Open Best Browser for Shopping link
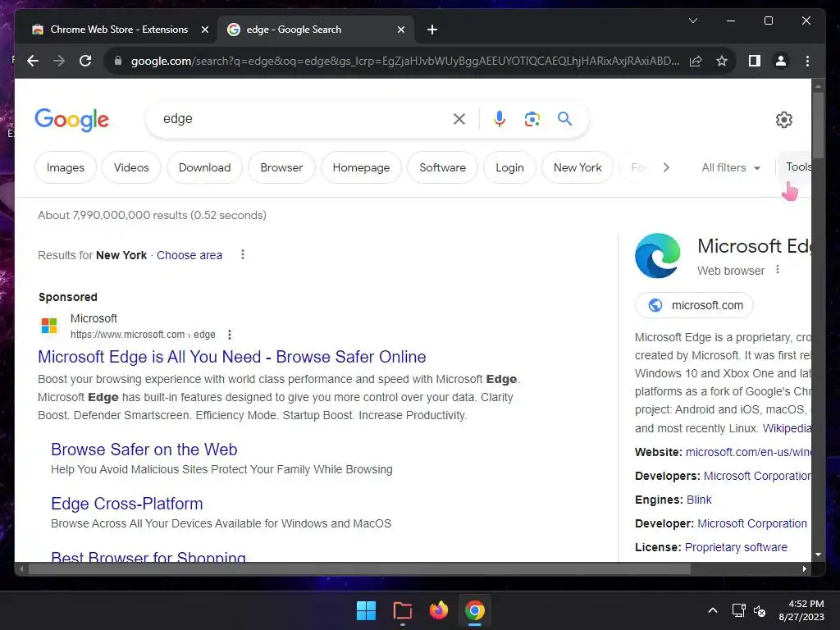Image resolution: width=840 pixels, height=630 pixels. [148, 556]
